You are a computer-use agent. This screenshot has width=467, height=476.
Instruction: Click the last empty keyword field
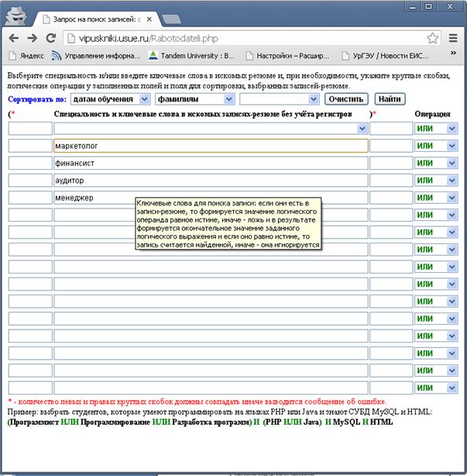click(211, 388)
